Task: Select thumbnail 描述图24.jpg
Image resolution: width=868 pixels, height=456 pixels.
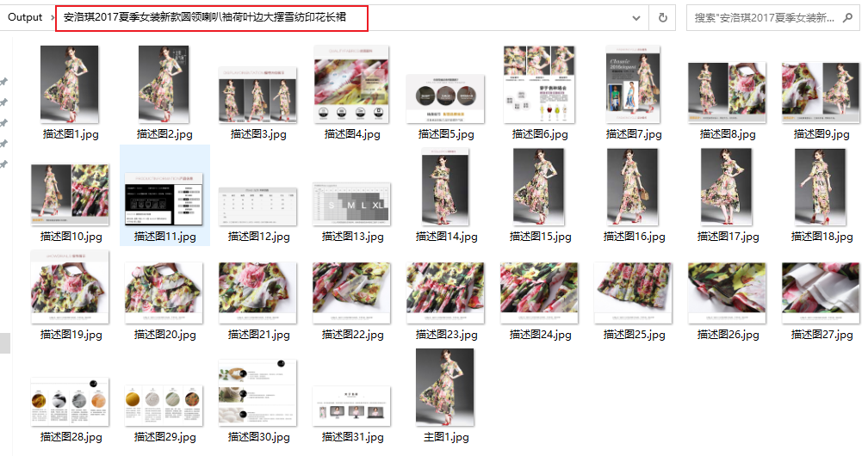Action: [x=539, y=293]
